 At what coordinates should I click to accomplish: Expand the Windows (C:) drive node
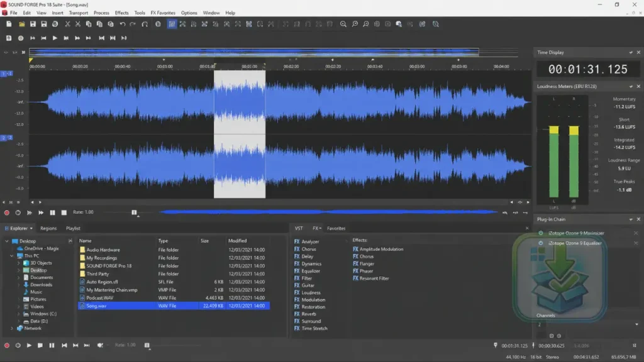[x=18, y=314]
